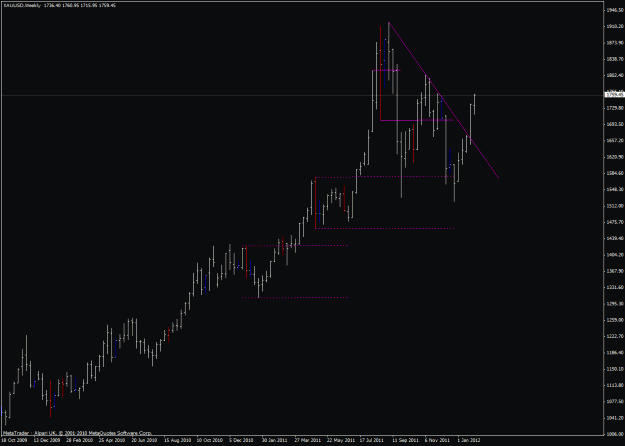Click the 11 Sep 2011 date label
Image resolution: width=625 pixels, height=446 pixels.
pyautogui.click(x=405, y=440)
